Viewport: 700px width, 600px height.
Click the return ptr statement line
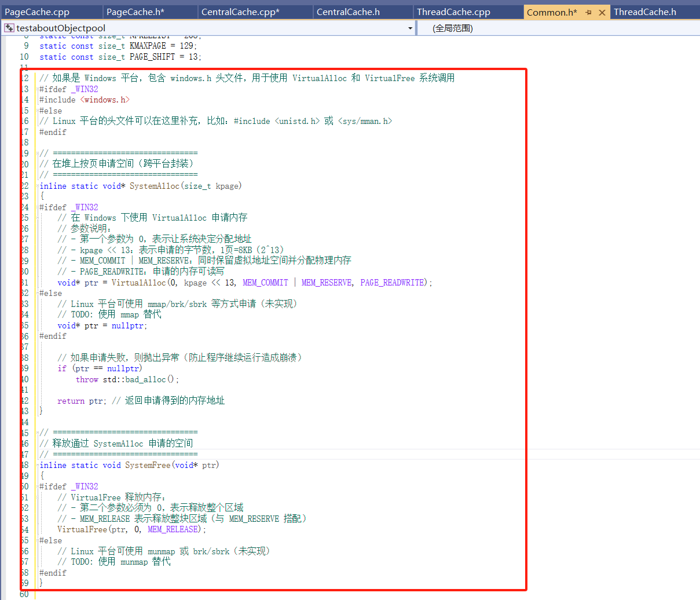[141, 401]
